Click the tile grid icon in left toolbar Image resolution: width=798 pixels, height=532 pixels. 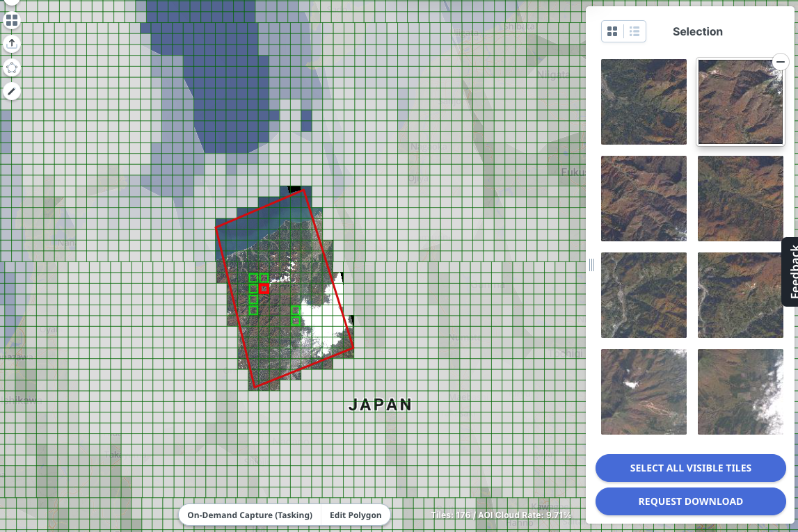(12, 21)
